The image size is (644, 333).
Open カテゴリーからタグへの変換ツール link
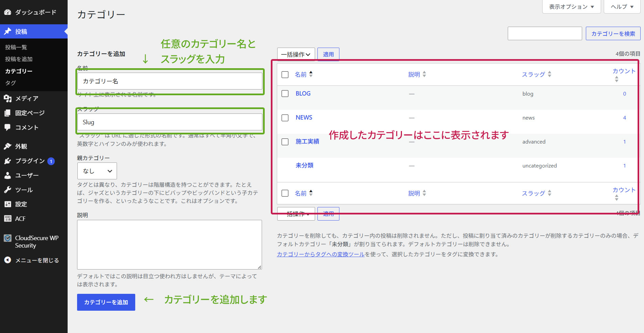click(321, 254)
